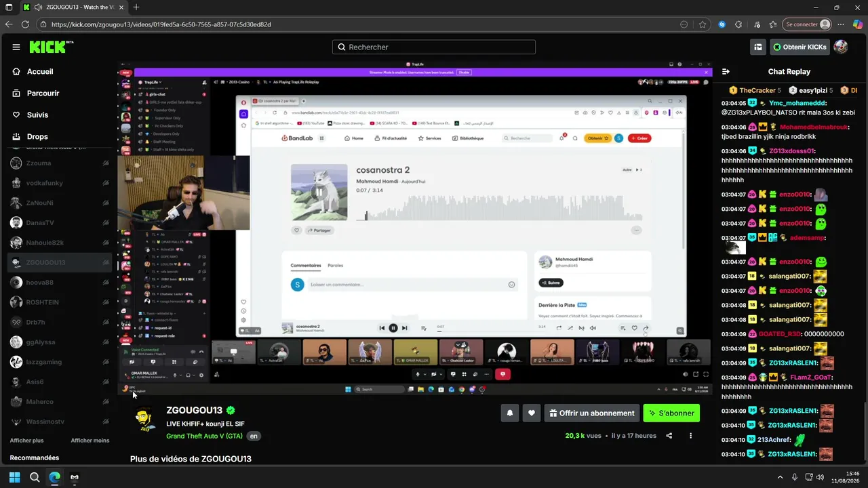
Task: Open the Kick hamburger sidebar menu
Action: click(x=16, y=47)
